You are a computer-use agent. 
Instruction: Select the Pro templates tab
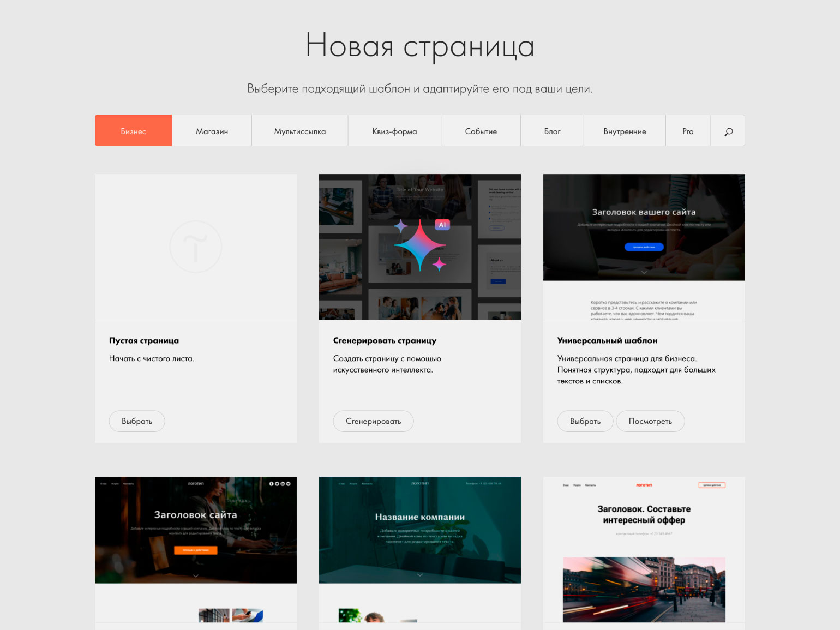point(688,131)
